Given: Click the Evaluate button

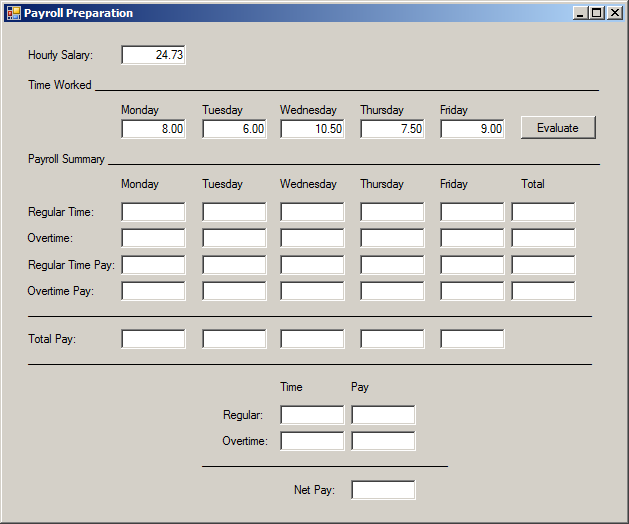Looking at the screenshot, I should click(558, 128).
